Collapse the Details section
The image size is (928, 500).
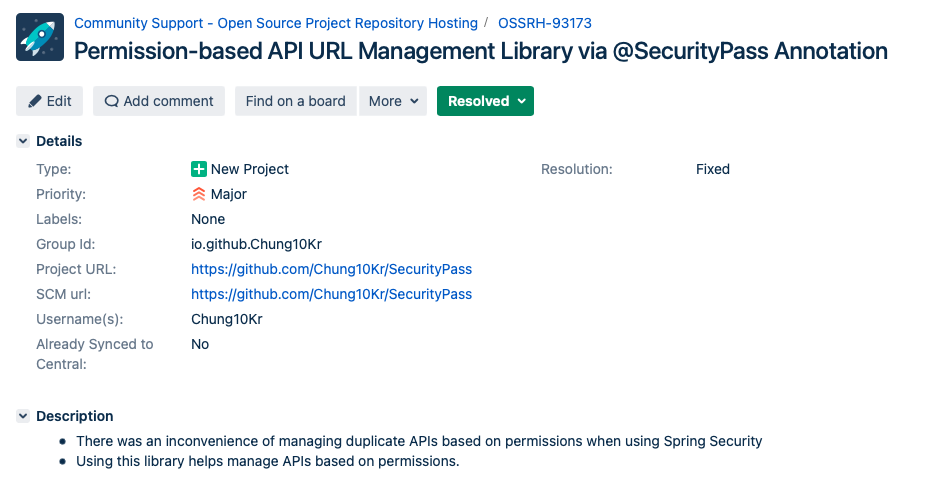[23, 141]
